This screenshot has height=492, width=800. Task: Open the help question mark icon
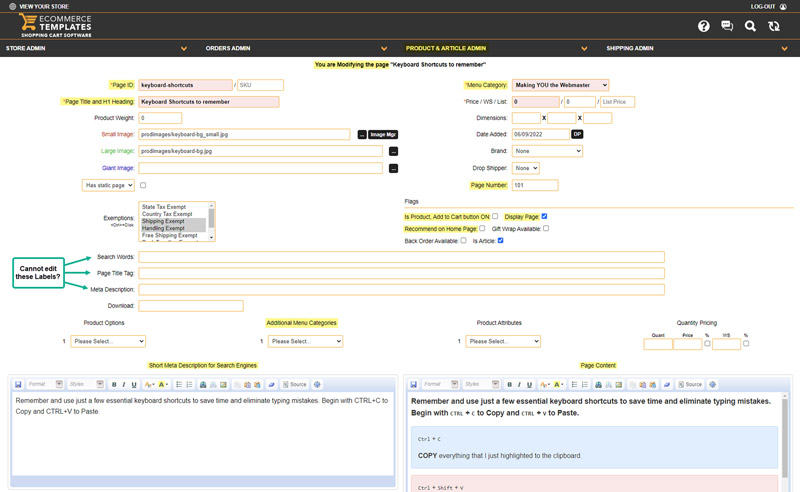coord(704,27)
